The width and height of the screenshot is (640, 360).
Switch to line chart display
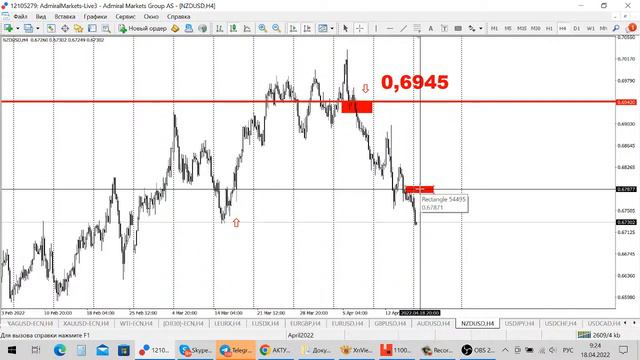pos(247,28)
